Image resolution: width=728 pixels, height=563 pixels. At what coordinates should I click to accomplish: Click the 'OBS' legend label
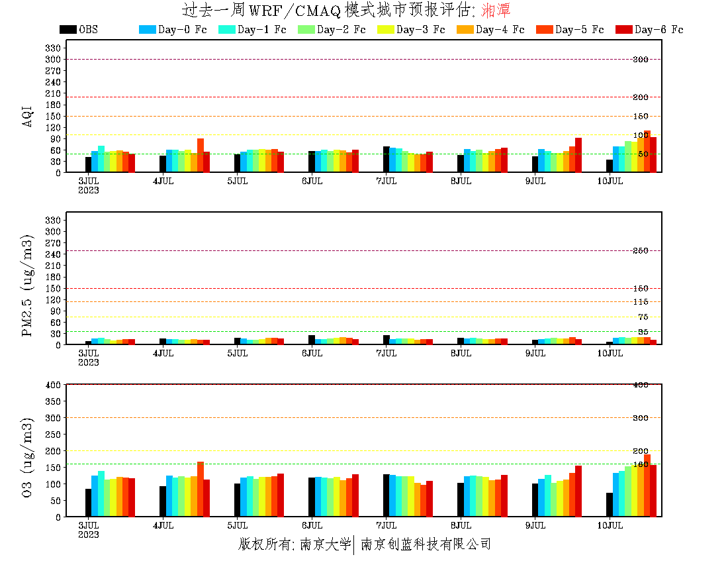click(x=88, y=29)
